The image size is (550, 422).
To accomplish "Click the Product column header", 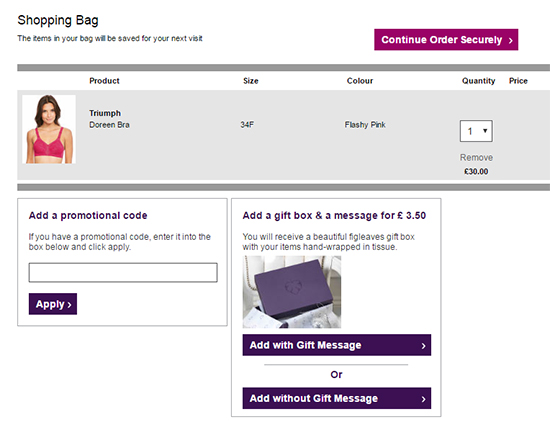I will pyautogui.click(x=104, y=81).
